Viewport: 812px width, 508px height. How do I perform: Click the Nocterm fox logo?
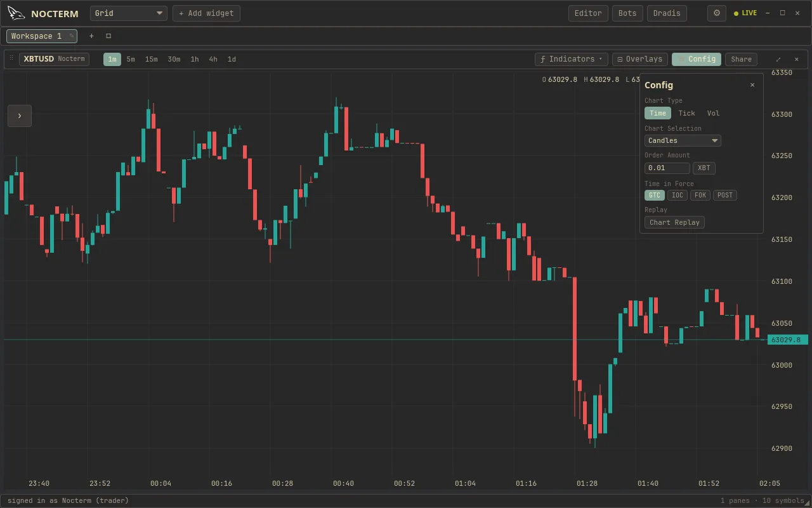tap(16, 13)
